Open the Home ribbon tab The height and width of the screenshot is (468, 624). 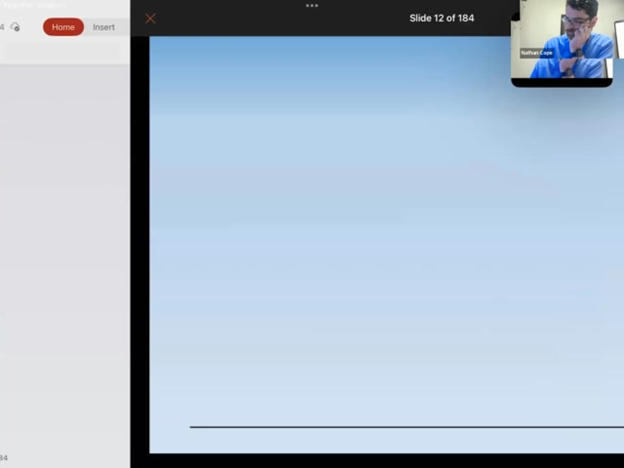(63, 27)
